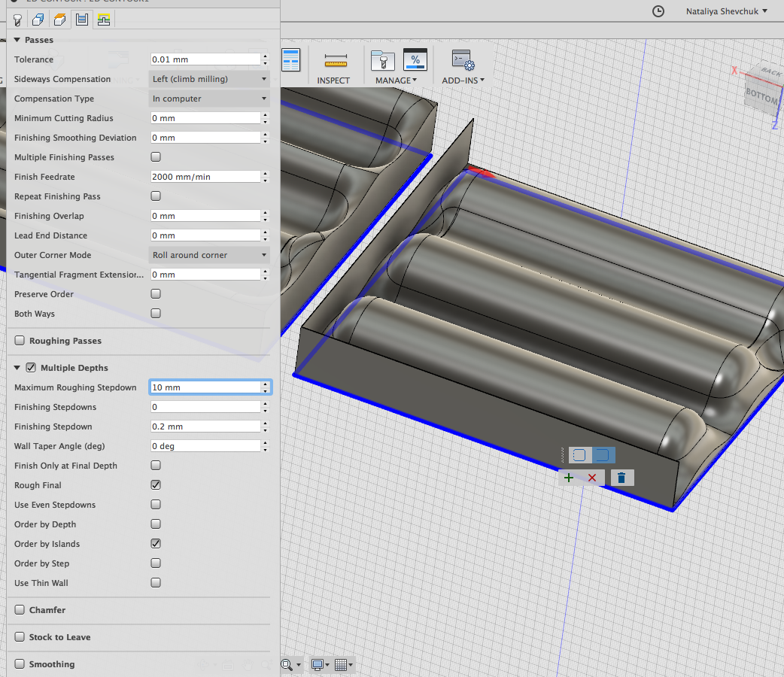Open the MANAGE dropdown menu

click(396, 80)
